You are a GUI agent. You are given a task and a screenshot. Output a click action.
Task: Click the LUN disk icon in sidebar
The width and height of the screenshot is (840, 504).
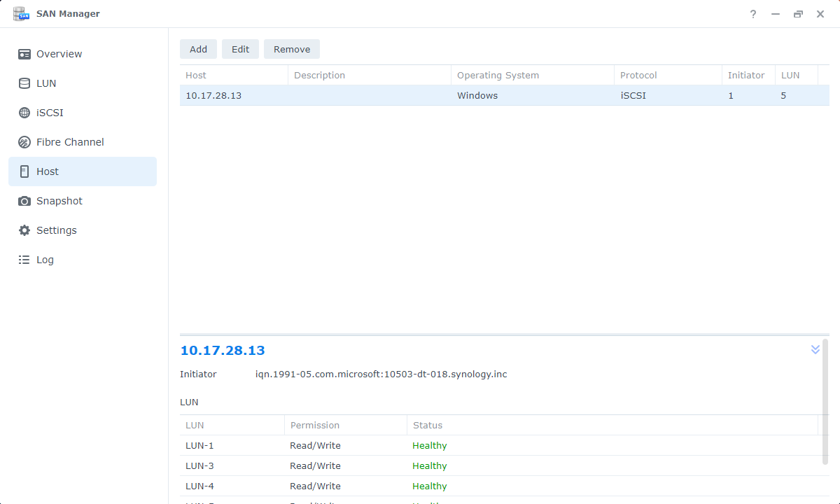tap(24, 83)
